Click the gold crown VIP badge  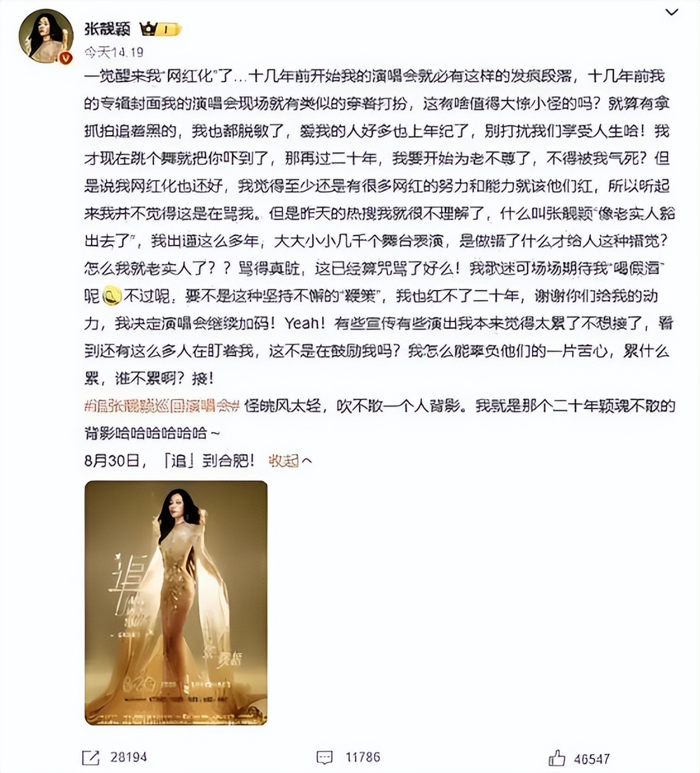coord(148,29)
